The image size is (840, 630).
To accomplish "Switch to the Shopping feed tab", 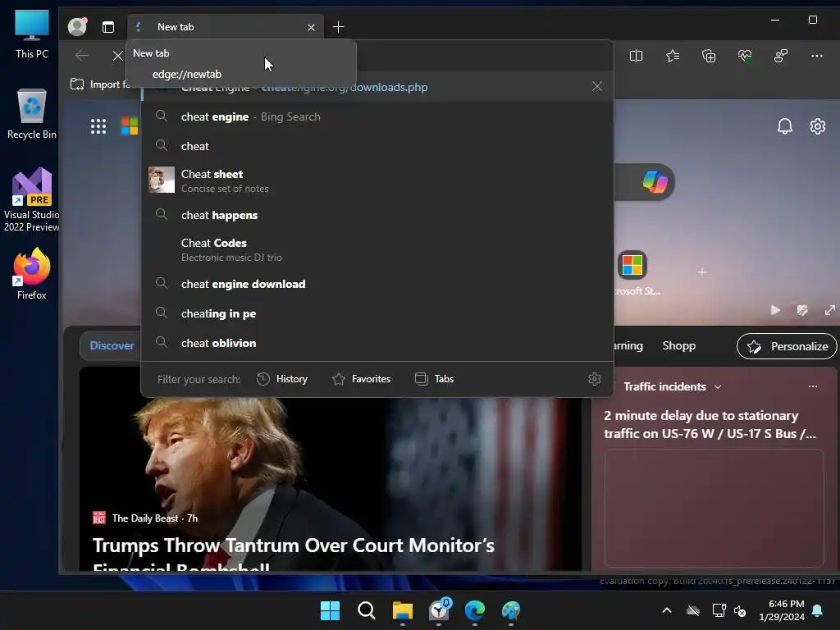I will [x=678, y=345].
